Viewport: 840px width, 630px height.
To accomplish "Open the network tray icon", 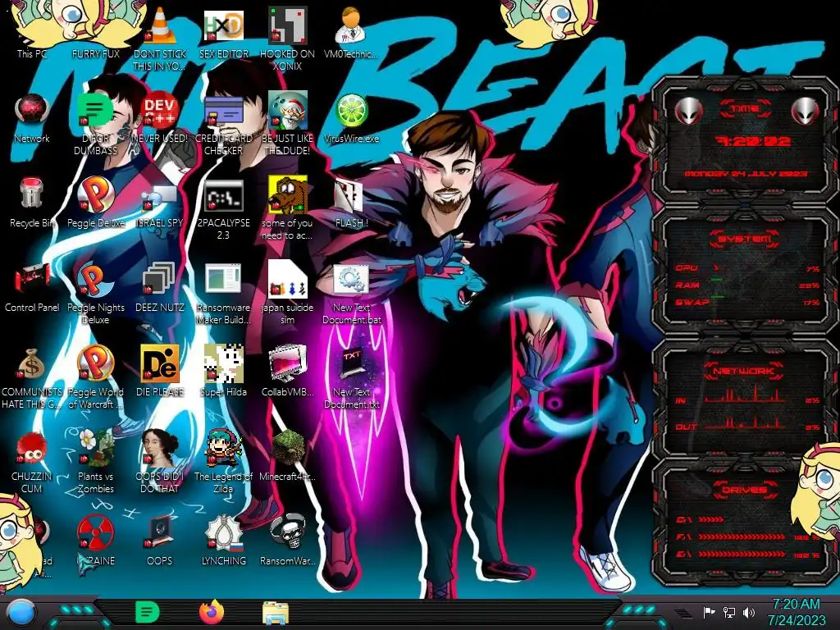I will coord(728,612).
